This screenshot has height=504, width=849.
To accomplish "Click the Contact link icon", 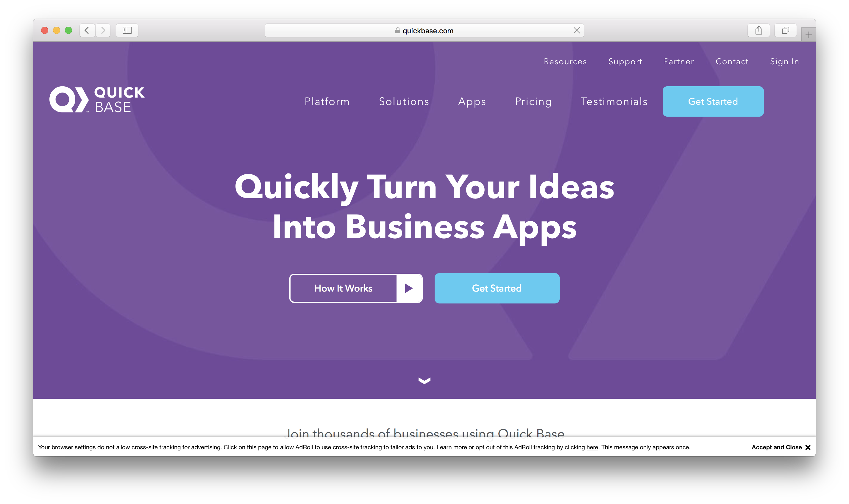I will pyautogui.click(x=732, y=61).
